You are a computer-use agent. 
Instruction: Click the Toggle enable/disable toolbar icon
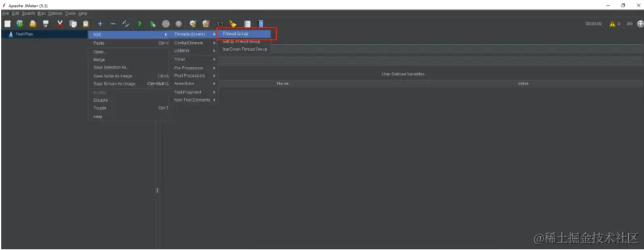(x=126, y=24)
